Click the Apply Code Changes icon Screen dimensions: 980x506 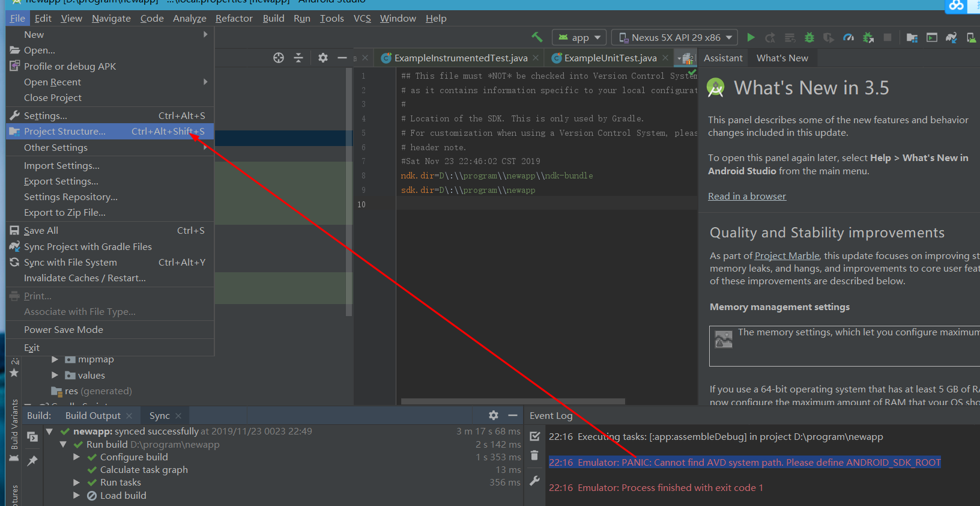pyautogui.click(x=790, y=38)
